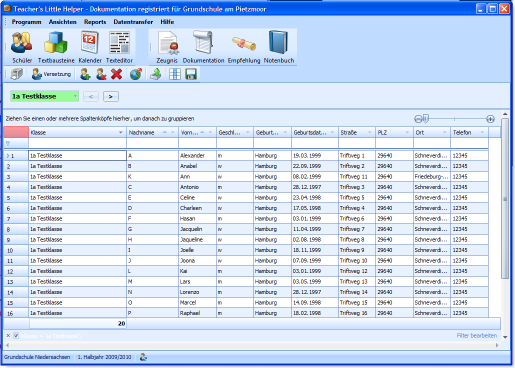Click the vertical scrollbar thumb

click(505, 199)
